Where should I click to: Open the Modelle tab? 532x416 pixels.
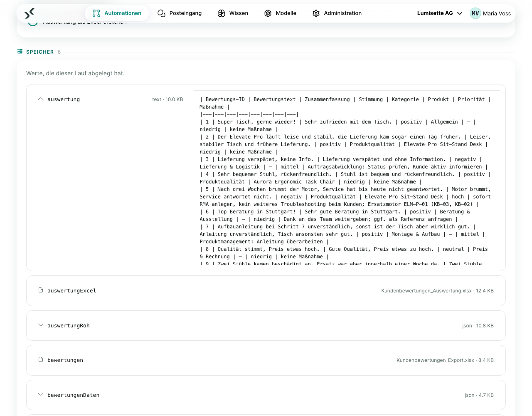tap(280, 13)
